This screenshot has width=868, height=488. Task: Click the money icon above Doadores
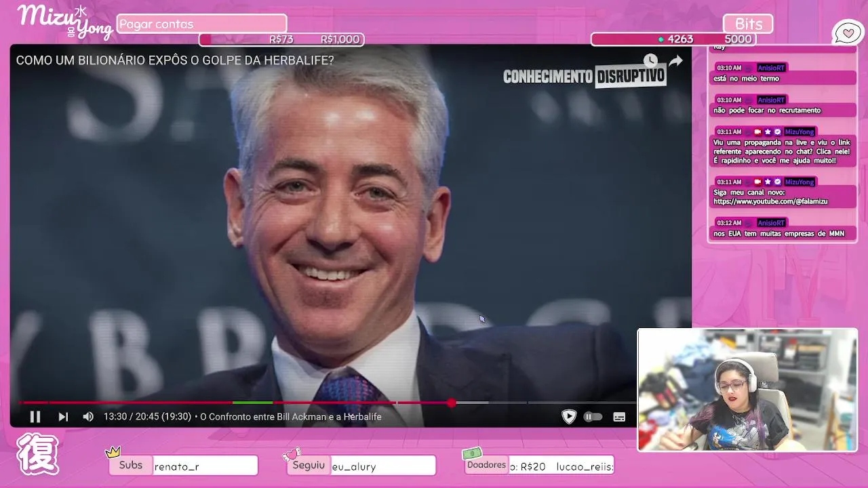(x=472, y=453)
